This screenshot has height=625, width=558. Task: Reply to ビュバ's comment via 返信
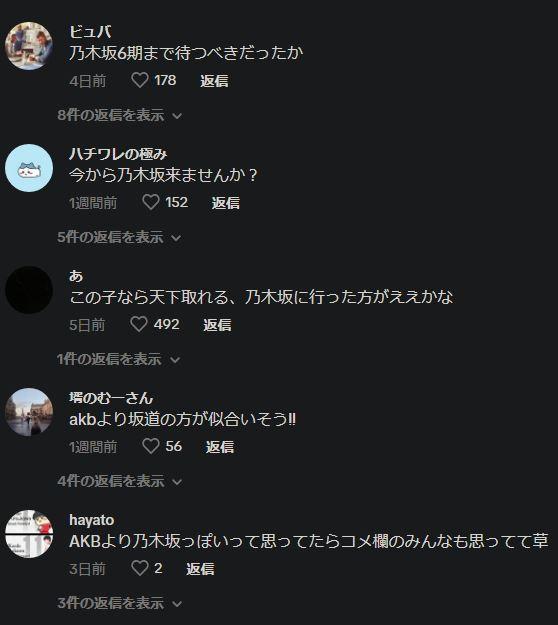(214, 81)
